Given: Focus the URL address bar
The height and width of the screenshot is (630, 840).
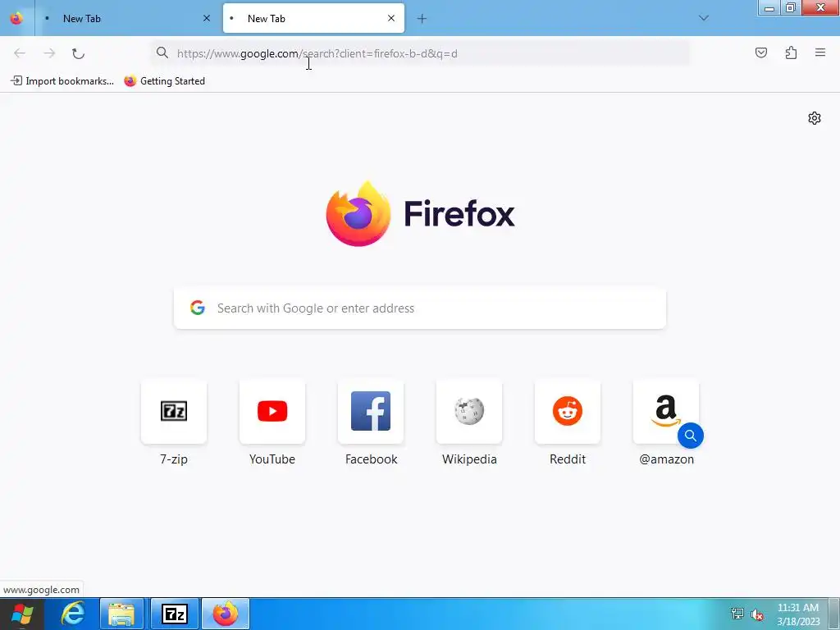Looking at the screenshot, I should point(420,53).
